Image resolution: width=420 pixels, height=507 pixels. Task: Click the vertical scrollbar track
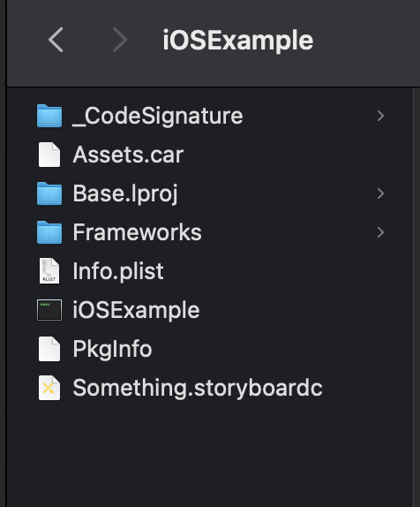click(416, 297)
